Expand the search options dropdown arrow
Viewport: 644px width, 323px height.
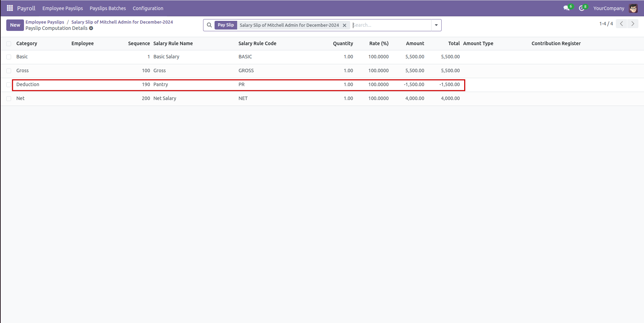pos(436,25)
